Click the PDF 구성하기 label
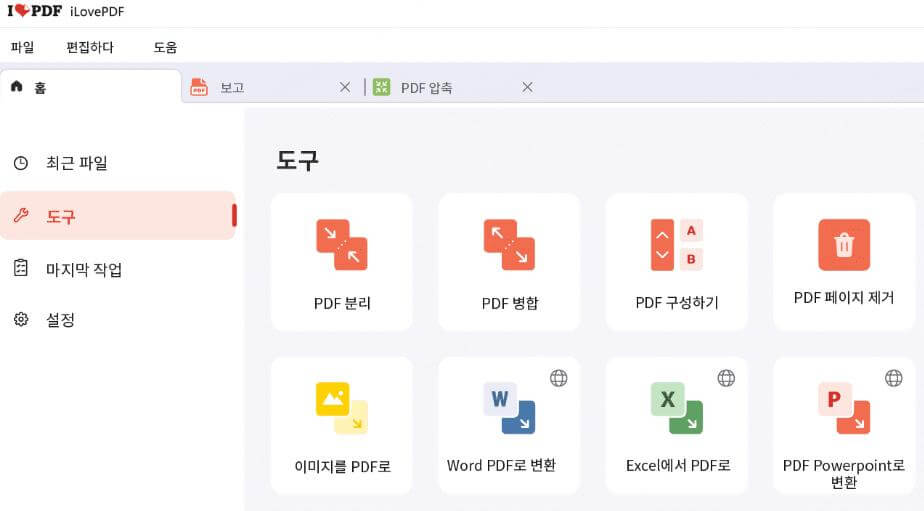Image resolution: width=924 pixels, height=511 pixels. [x=676, y=303]
